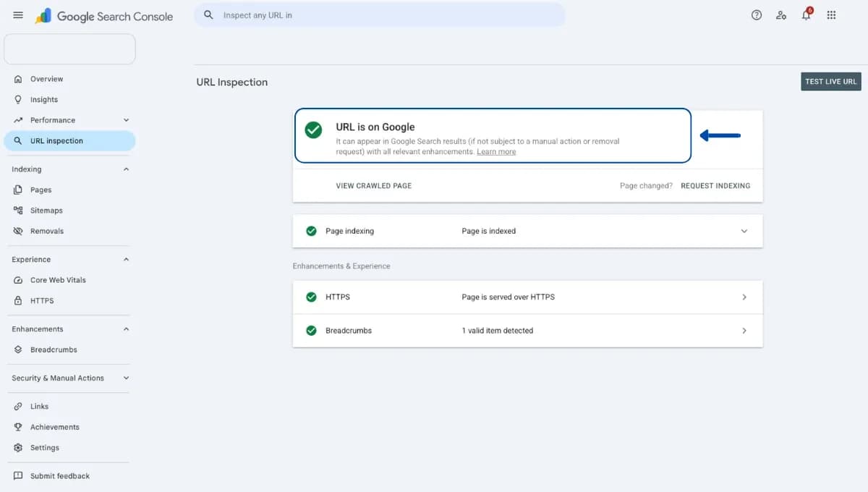
Task: Click the Insights lightbulb icon
Action: click(18, 99)
